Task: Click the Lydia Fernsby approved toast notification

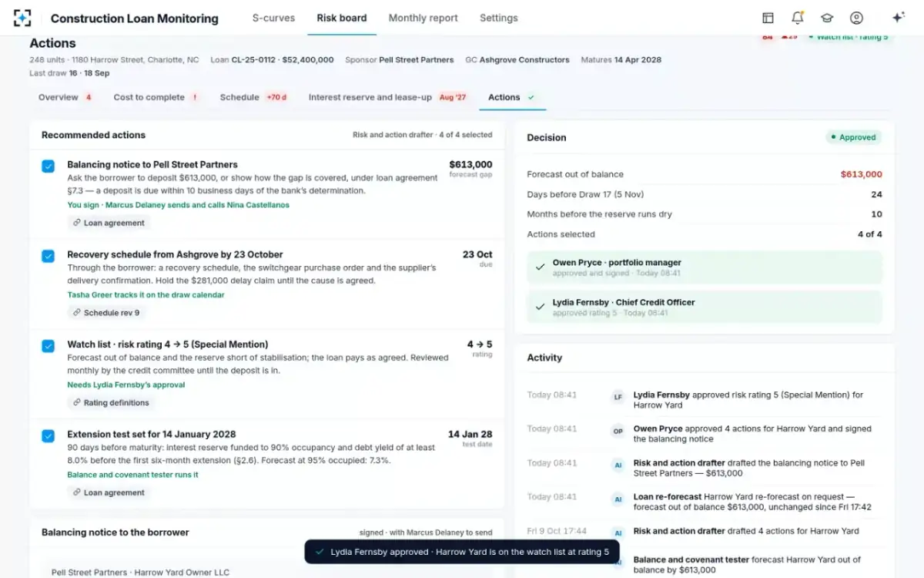Action: 462,552
